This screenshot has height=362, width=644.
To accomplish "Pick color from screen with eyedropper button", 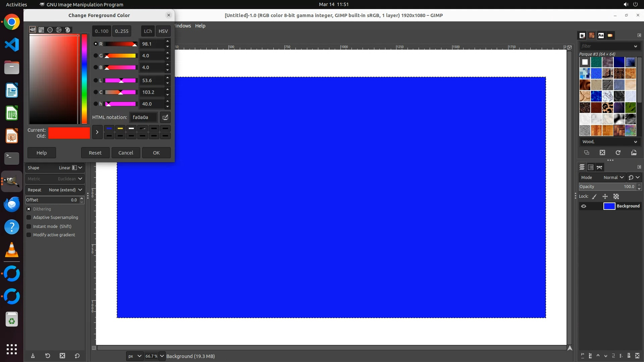I will click(165, 117).
